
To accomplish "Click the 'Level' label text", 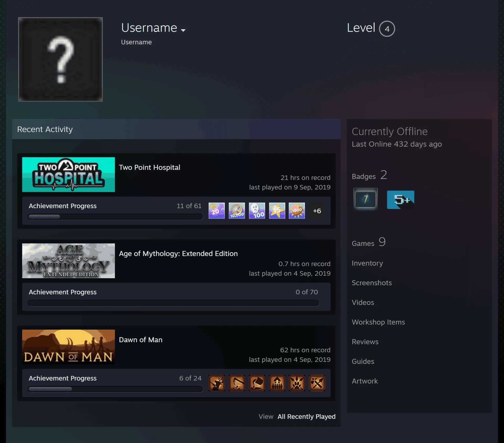I will coord(361,28).
